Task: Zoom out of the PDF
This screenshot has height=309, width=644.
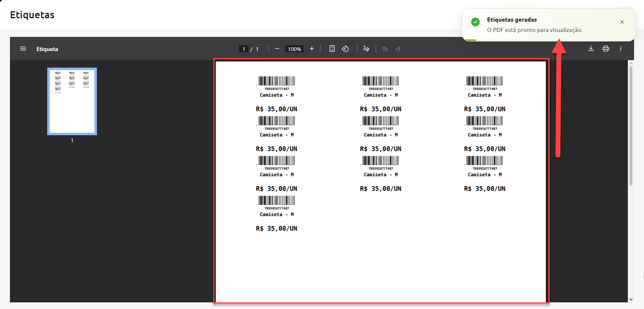Action: click(277, 49)
